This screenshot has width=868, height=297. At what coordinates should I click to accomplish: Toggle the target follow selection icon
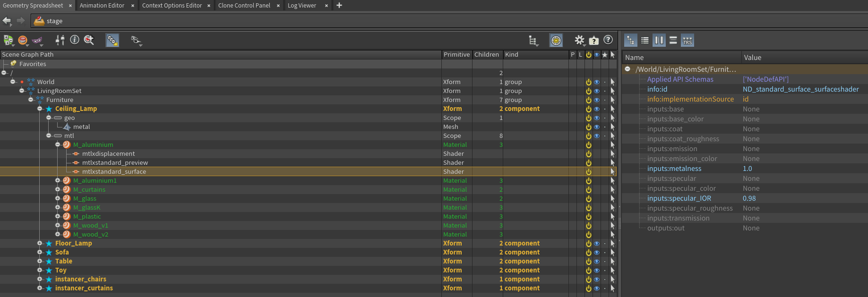coord(556,41)
